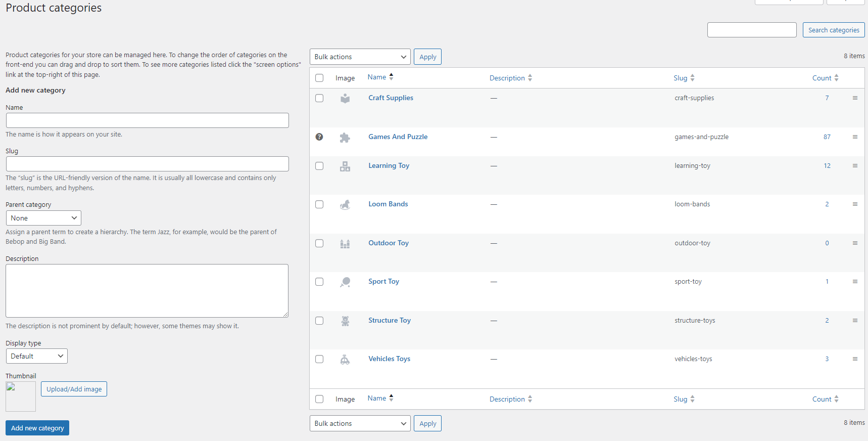The height and width of the screenshot is (441, 868).
Task: Grab the drag handle for Sport Toy row
Action: tap(855, 281)
